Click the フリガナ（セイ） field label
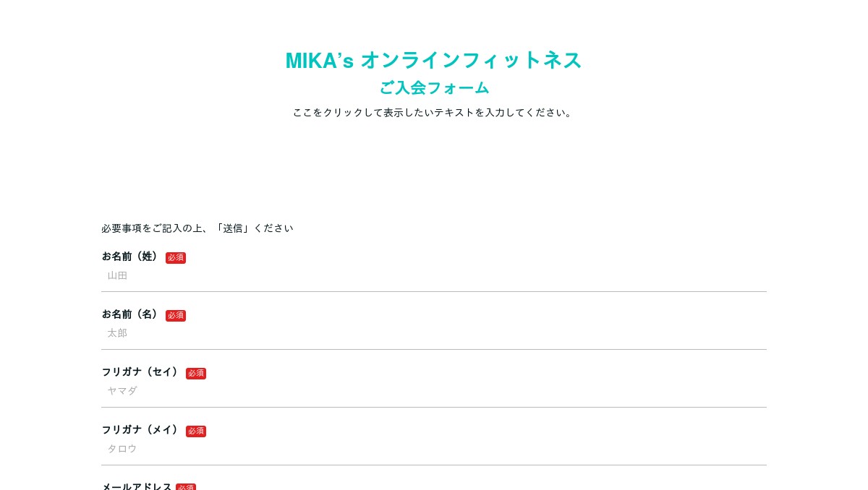 click(141, 372)
